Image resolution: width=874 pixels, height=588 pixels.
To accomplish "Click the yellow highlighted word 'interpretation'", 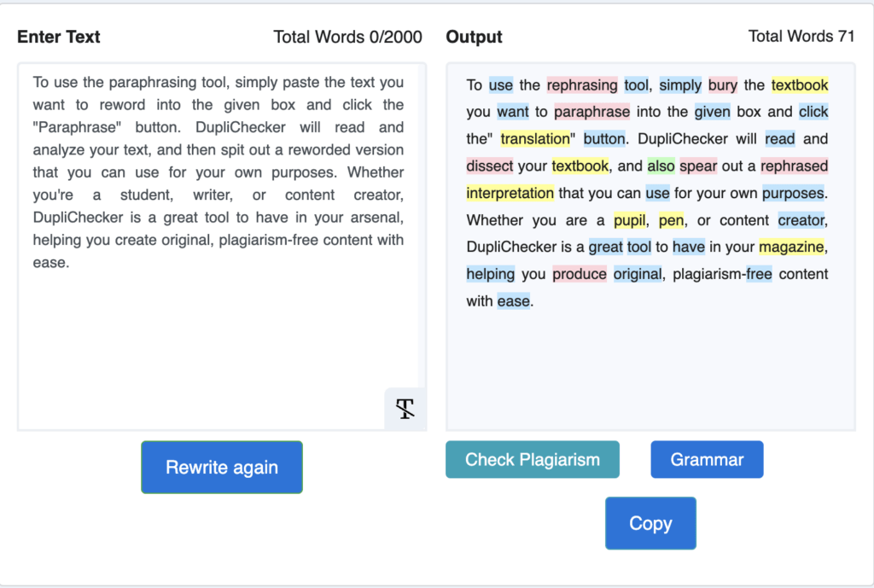I will [x=510, y=193].
